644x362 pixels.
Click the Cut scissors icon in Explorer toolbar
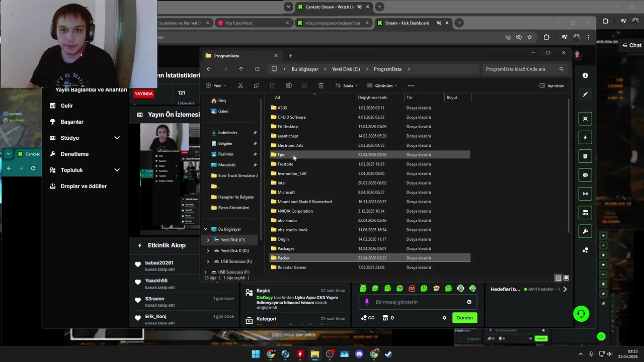(x=240, y=85)
